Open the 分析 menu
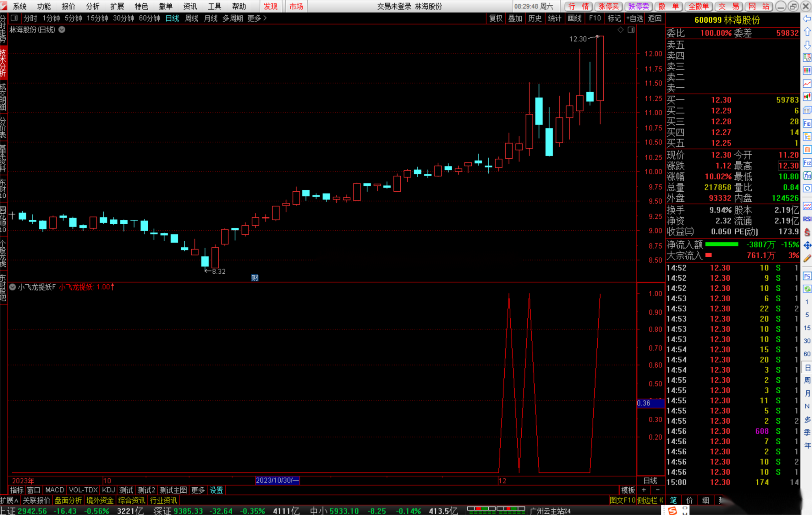 [x=93, y=6]
